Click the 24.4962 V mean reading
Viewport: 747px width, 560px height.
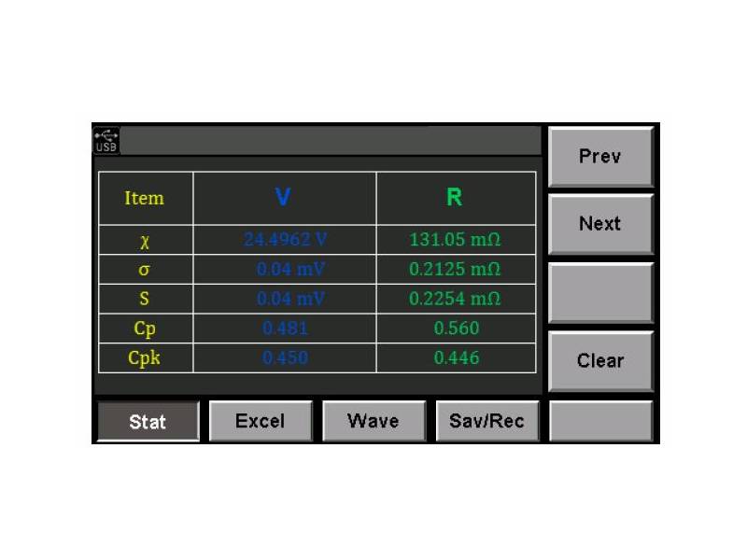(x=282, y=240)
